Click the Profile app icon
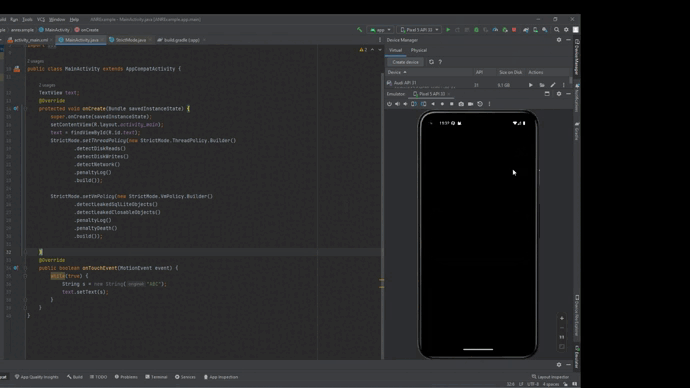The width and height of the screenshot is (690, 388). (495, 30)
